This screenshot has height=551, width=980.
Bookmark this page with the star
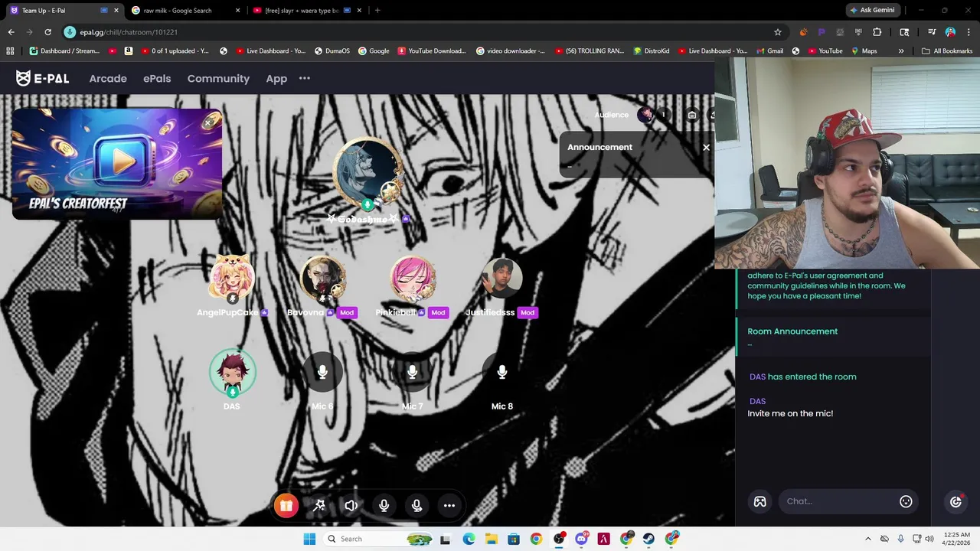pos(778,32)
